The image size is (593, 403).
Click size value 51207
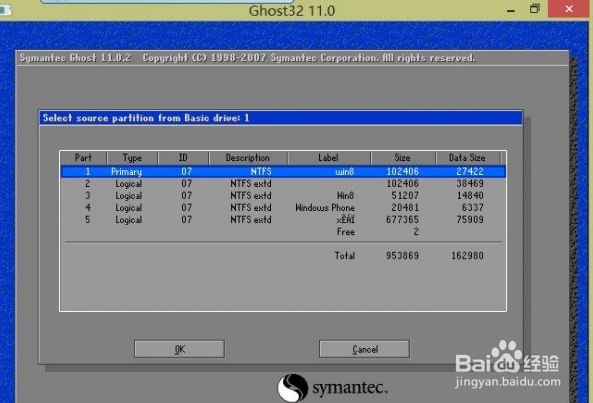(405, 196)
